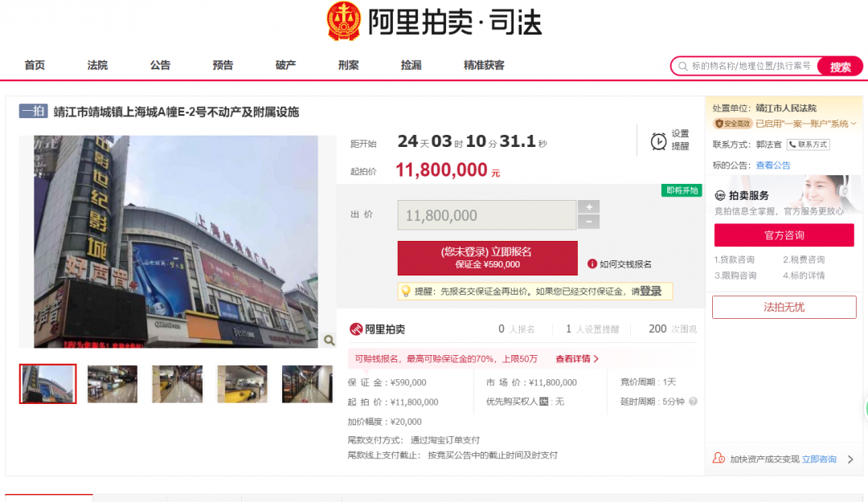Click the 如何交钱报名 link
Viewport: 868px width, 502px height.
pos(625,264)
